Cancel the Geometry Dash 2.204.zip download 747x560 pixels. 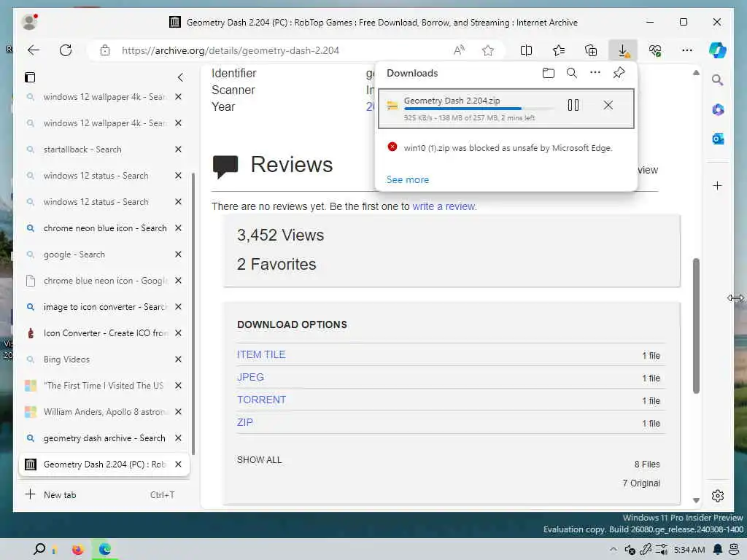point(608,105)
